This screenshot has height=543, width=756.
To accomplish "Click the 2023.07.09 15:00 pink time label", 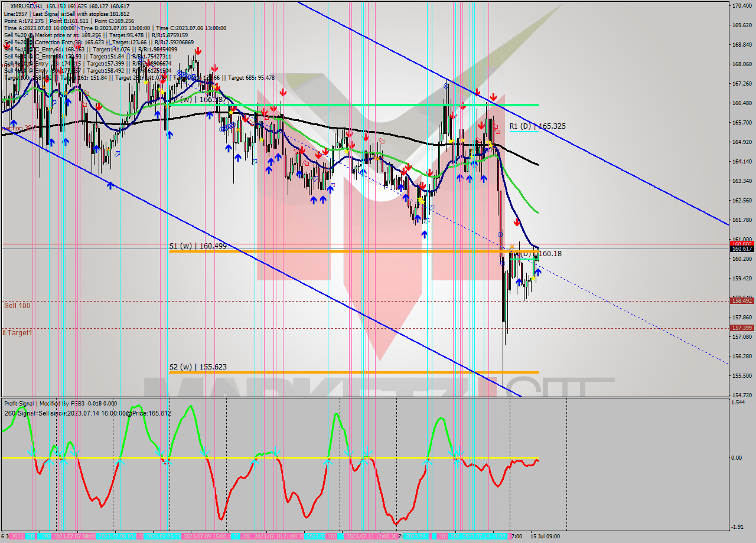I will [205, 537].
